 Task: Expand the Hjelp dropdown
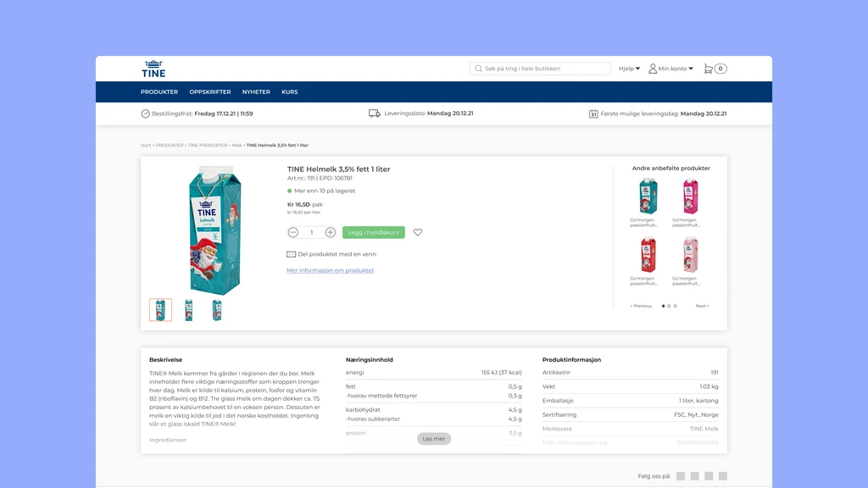(x=630, y=69)
